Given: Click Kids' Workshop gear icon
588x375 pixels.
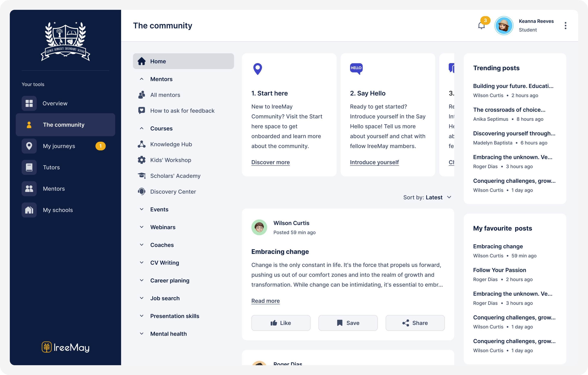Looking at the screenshot, I should [x=142, y=160].
